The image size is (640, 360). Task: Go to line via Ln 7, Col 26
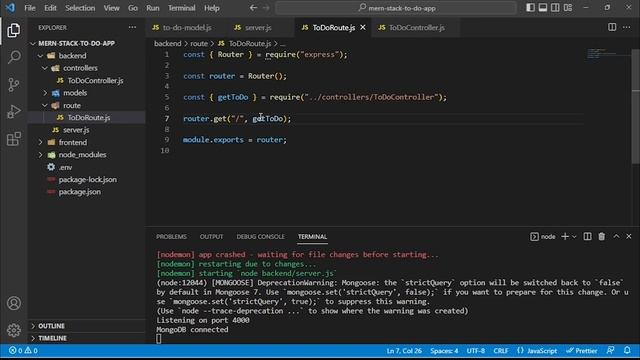click(x=404, y=351)
